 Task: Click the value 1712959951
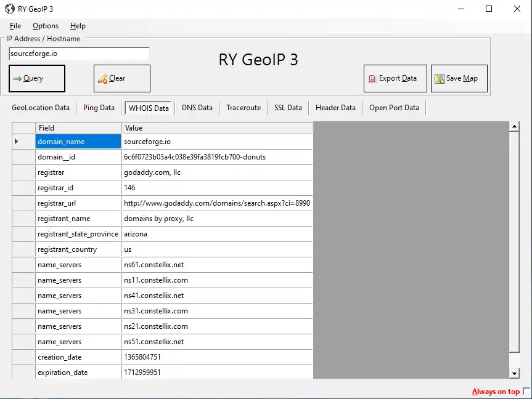point(217,373)
